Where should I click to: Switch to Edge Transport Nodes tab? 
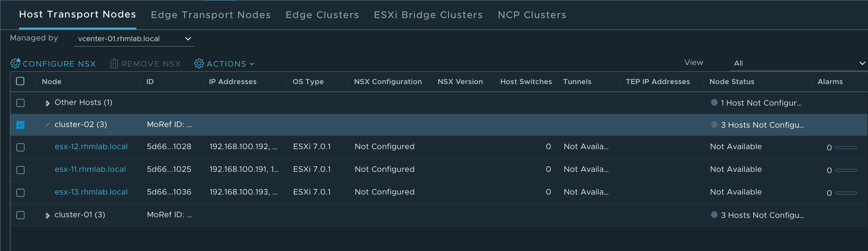pyautogui.click(x=211, y=15)
